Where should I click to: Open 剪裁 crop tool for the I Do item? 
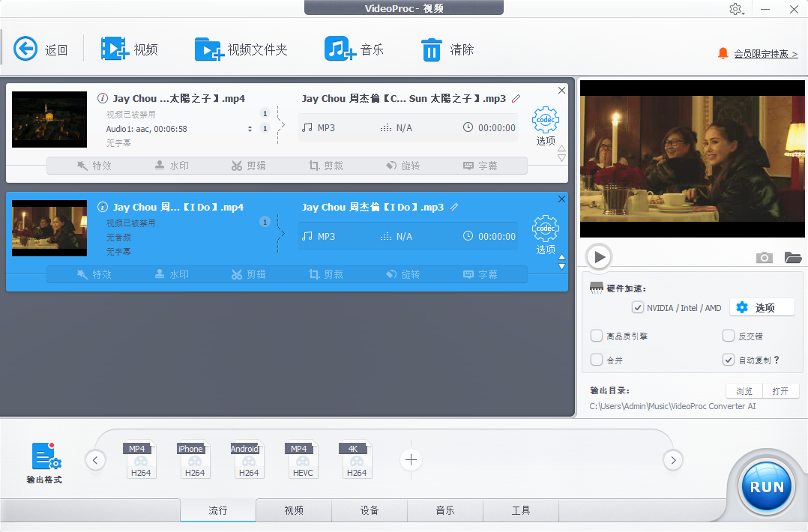pyautogui.click(x=325, y=274)
